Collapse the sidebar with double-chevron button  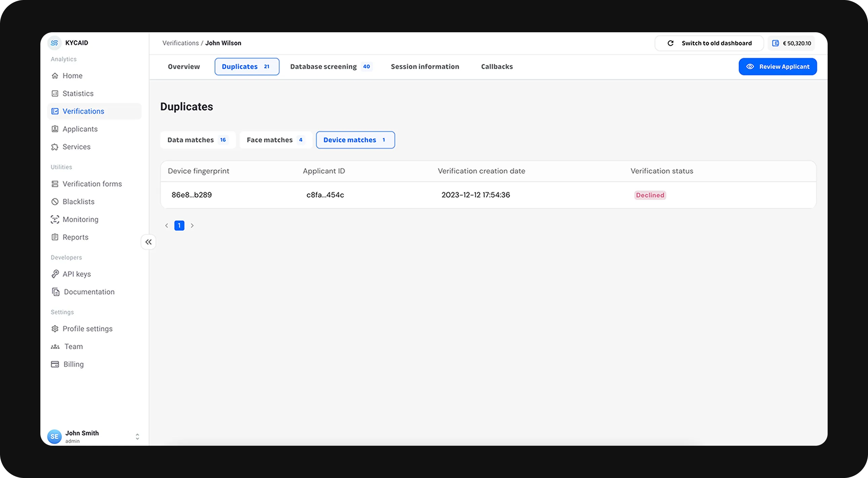click(148, 242)
